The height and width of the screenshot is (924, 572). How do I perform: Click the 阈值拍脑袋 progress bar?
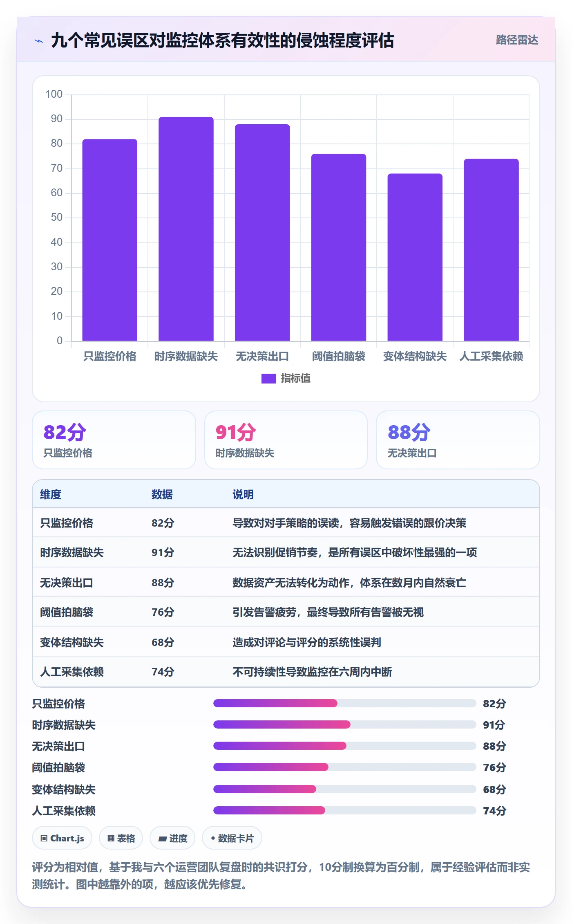[x=345, y=767]
